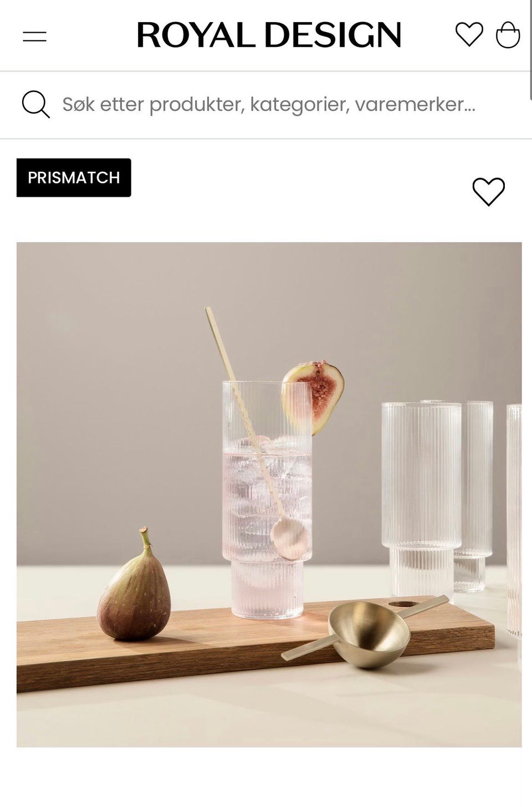Open the product photo with the pink drink glass
The width and height of the screenshot is (532, 807).
pyautogui.click(x=269, y=494)
